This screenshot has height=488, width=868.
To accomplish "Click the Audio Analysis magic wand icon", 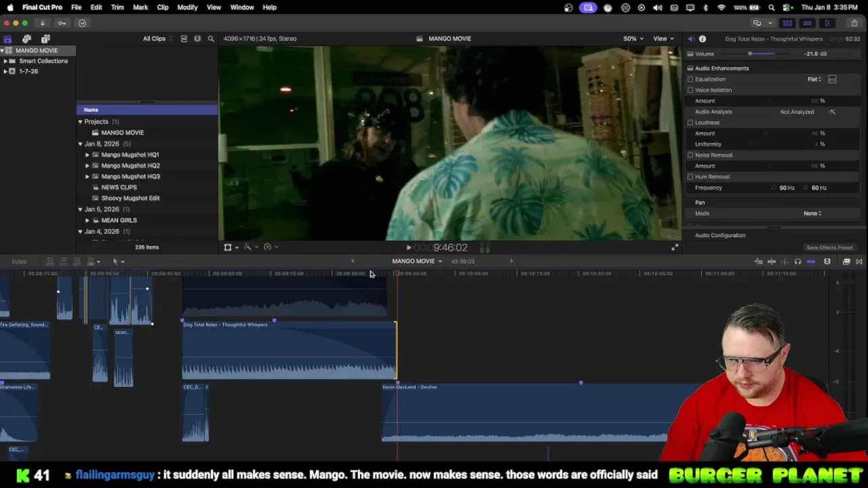I will (x=832, y=112).
